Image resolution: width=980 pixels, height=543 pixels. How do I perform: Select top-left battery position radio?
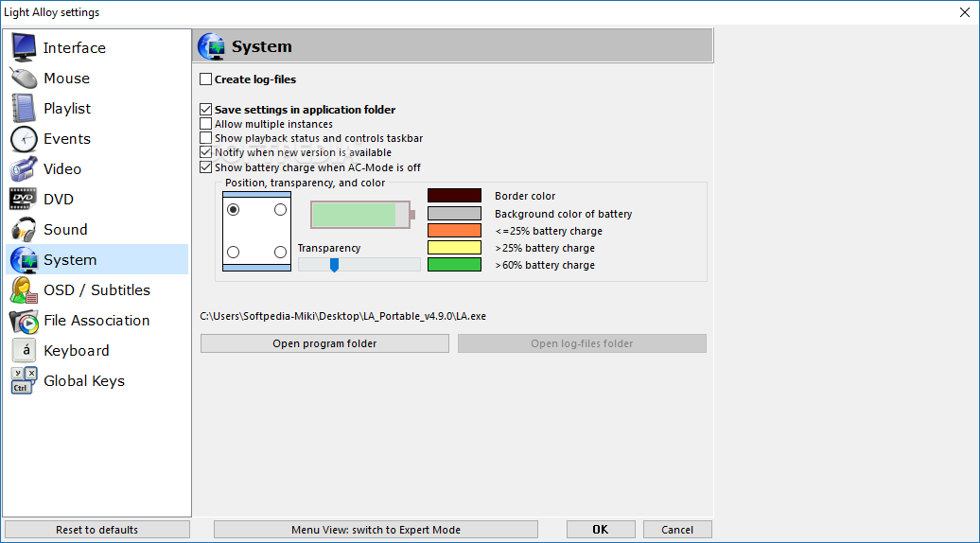pyautogui.click(x=233, y=209)
